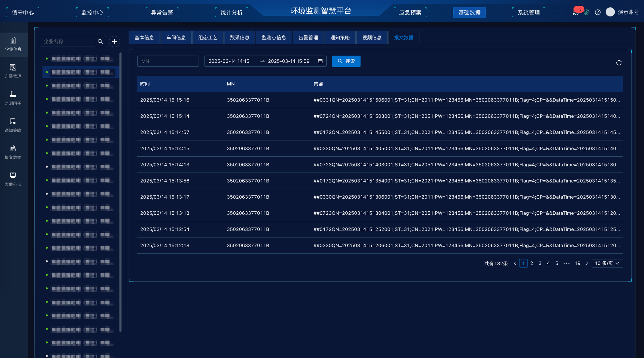Go to page 19 in pagination
644x358 pixels.
(x=577, y=263)
